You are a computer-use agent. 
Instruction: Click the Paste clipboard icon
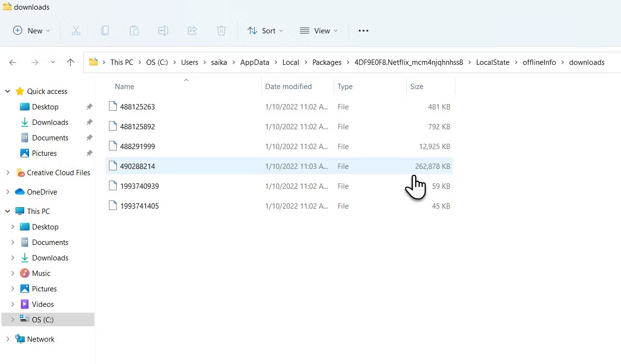[134, 30]
